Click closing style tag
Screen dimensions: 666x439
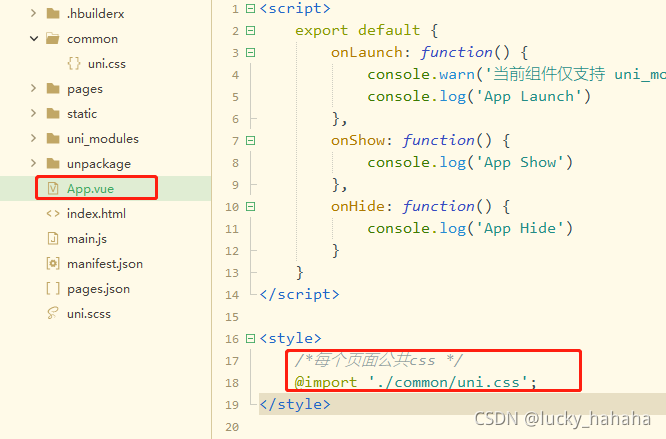(x=295, y=405)
